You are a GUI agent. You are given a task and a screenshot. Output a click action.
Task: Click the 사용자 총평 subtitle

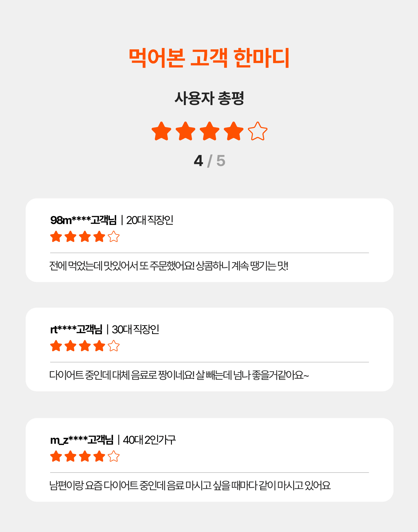pyautogui.click(x=209, y=98)
